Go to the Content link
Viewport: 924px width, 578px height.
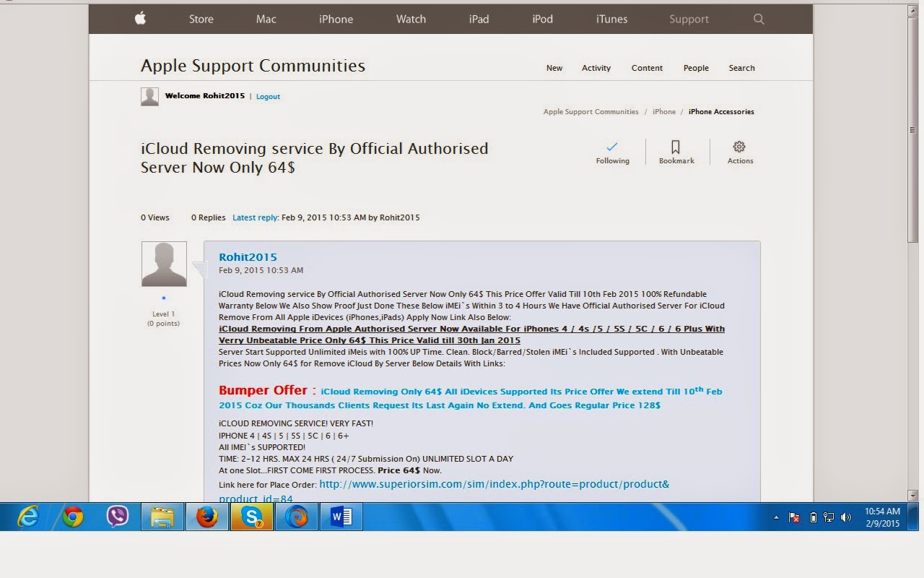coord(647,68)
